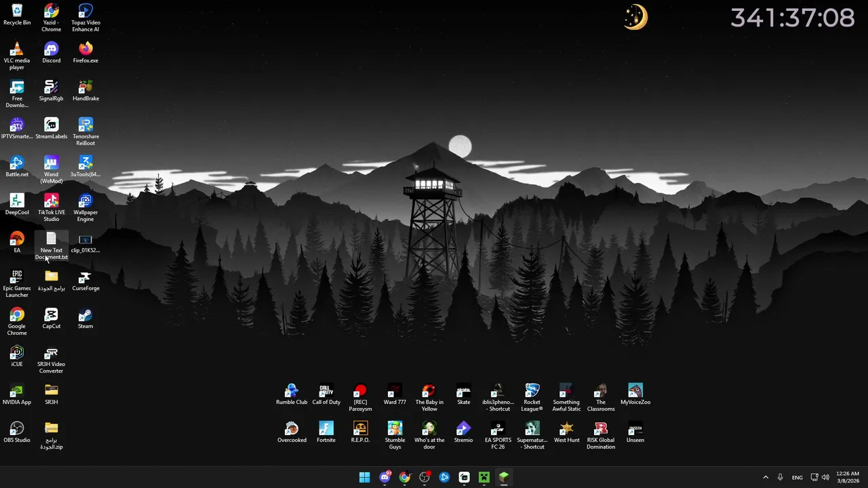
Task: Select Something Awful Static icon
Action: [566, 398]
